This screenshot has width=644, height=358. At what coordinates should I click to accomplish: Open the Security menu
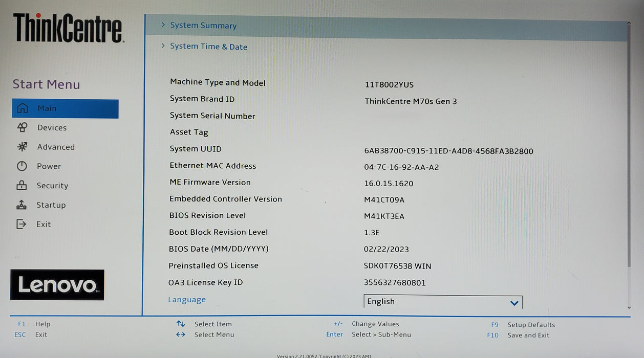coord(52,186)
